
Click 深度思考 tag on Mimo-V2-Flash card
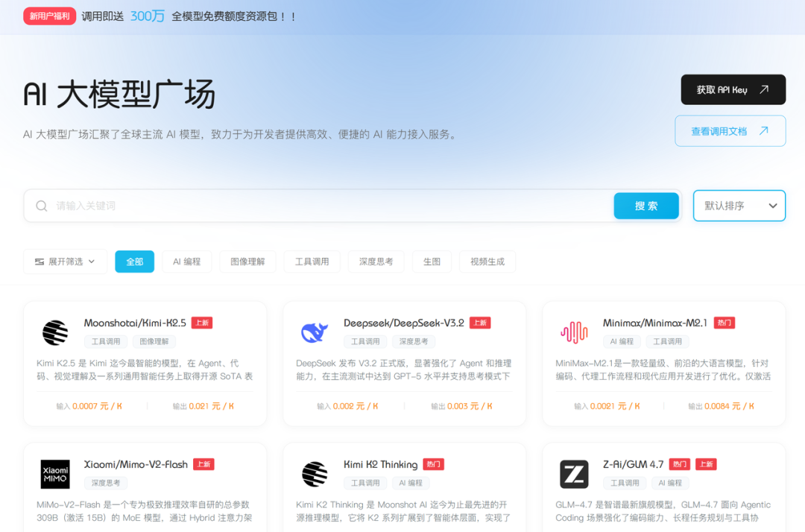point(106,483)
